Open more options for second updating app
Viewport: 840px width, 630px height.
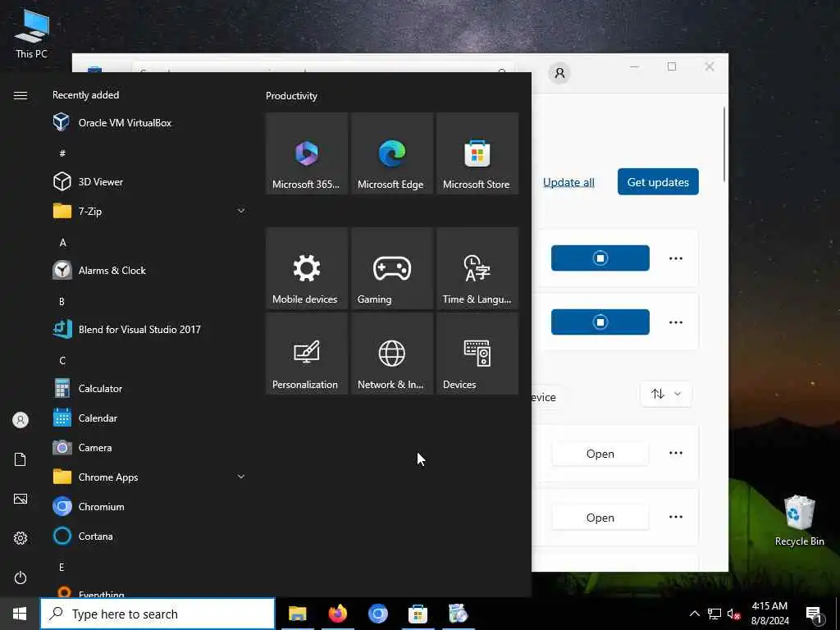(676, 322)
